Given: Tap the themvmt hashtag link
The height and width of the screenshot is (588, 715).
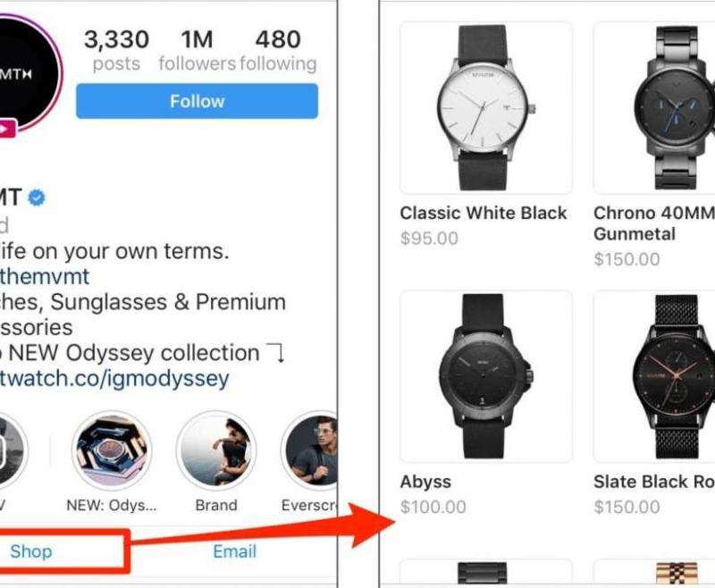Looking at the screenshot, I should point(45,276).
